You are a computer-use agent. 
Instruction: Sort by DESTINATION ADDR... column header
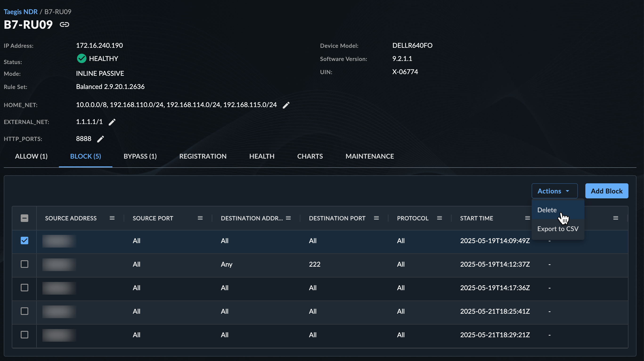click(x=252, y=218)
